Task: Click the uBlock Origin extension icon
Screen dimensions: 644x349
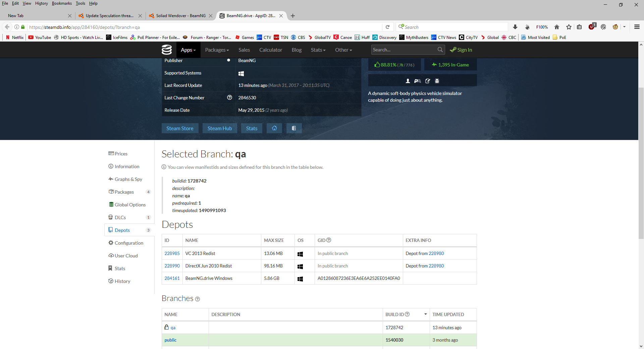Action: (592, 27)
